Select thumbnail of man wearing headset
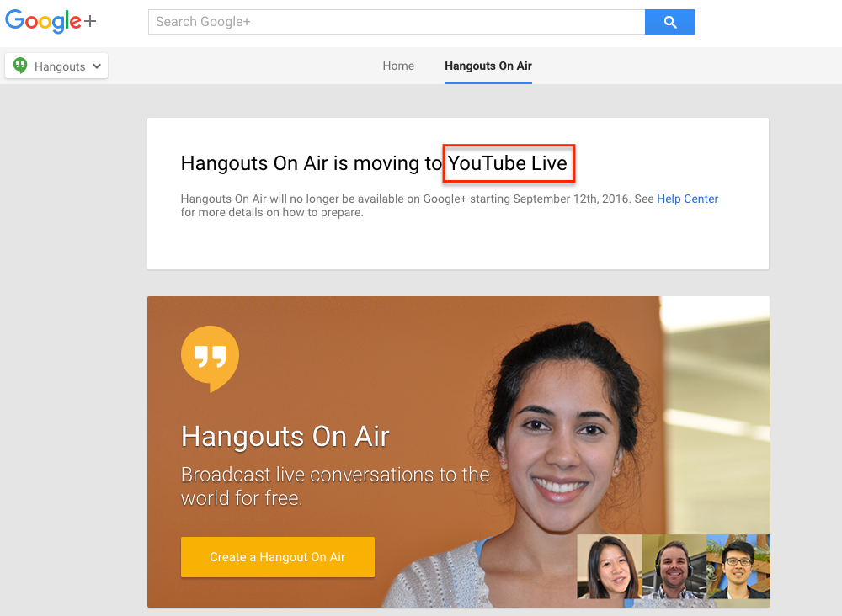This screenshot has width=842, height=616. pyautogui.click(x=674, y=566)
